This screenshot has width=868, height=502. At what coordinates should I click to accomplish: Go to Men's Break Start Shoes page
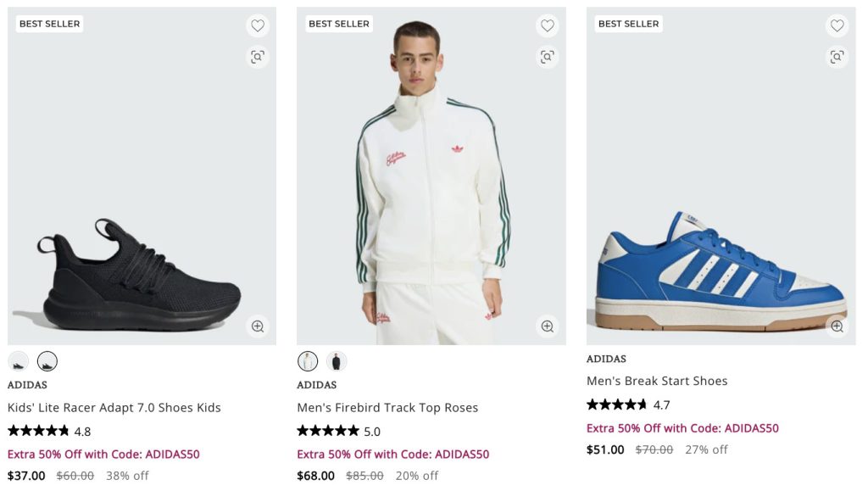[657, 382]
